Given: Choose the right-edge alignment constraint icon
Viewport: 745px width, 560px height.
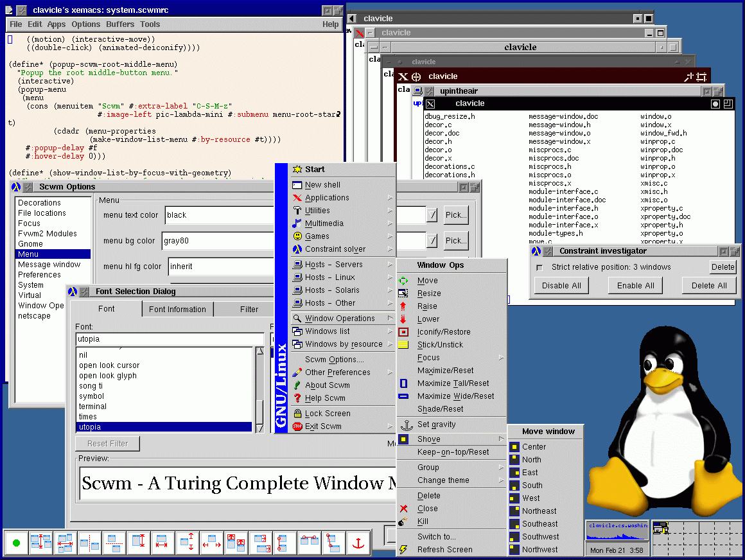Looking at the screenshot, I should tap(260, 543).
